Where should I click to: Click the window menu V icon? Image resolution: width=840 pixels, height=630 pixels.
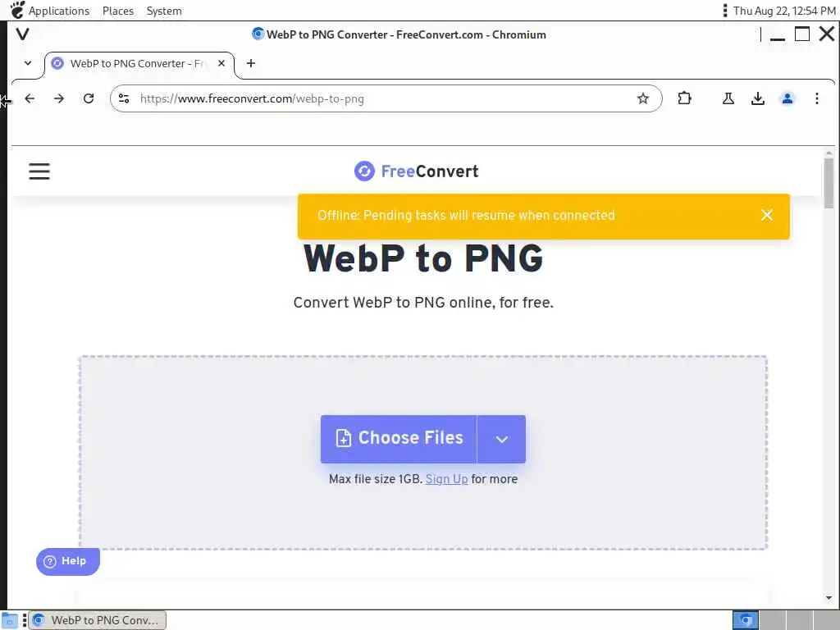(22, 34)
